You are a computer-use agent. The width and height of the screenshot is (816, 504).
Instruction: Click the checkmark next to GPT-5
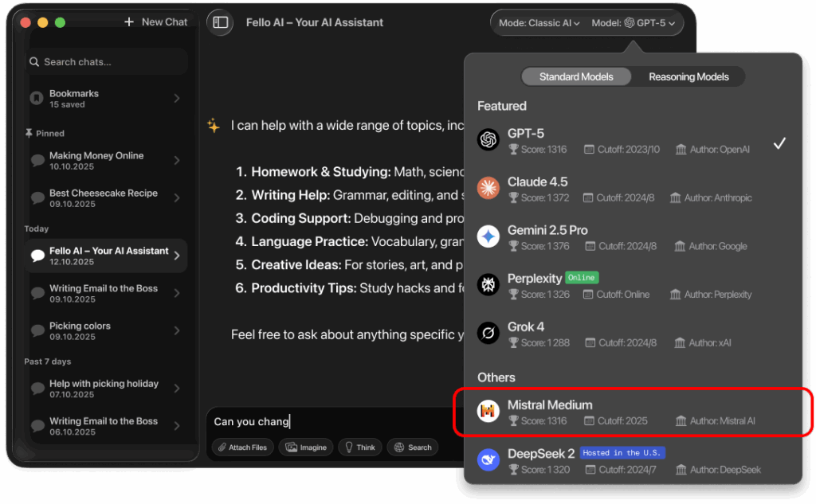779,143
